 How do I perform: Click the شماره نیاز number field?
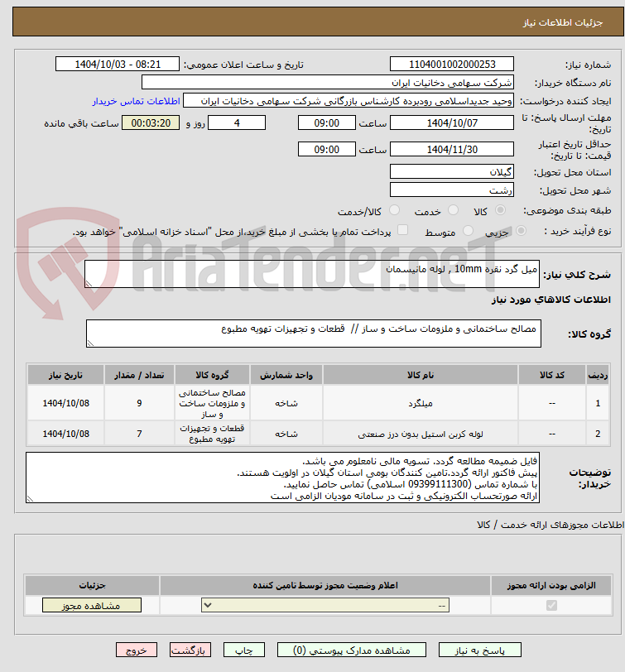(x=452, y=65)
